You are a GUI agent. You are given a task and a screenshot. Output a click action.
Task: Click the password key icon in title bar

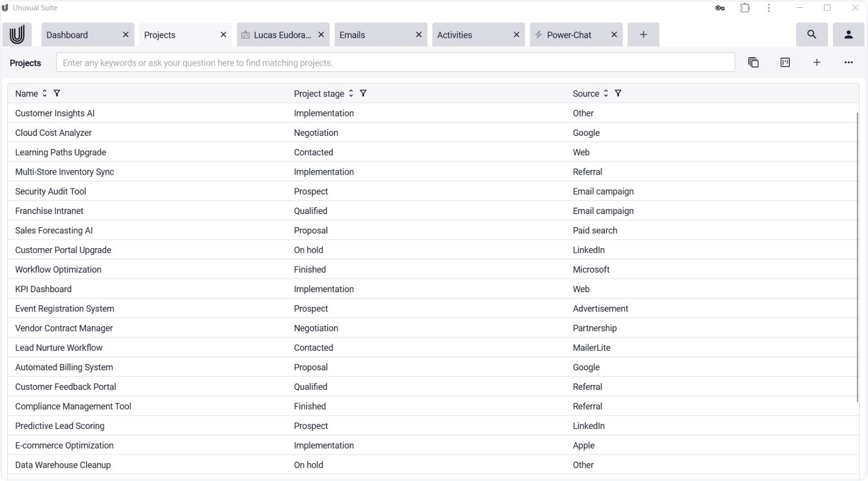(720, 8)
